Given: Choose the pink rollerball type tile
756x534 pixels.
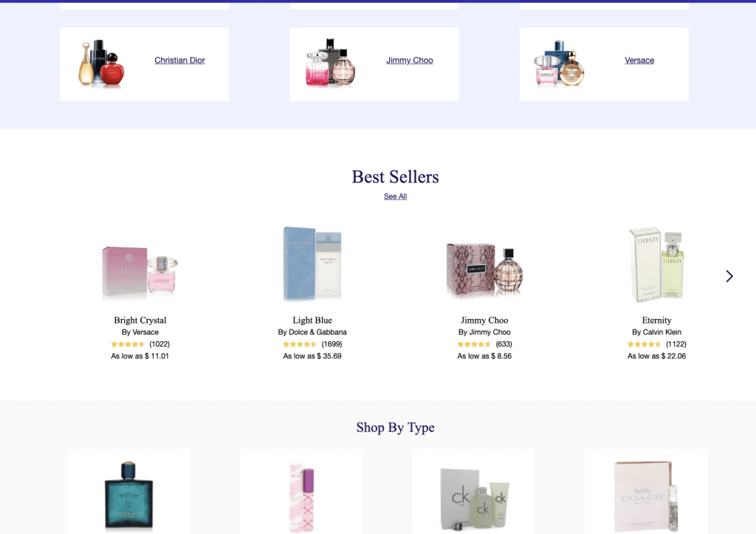Looking at the screenshot, I should coord(301,492).
